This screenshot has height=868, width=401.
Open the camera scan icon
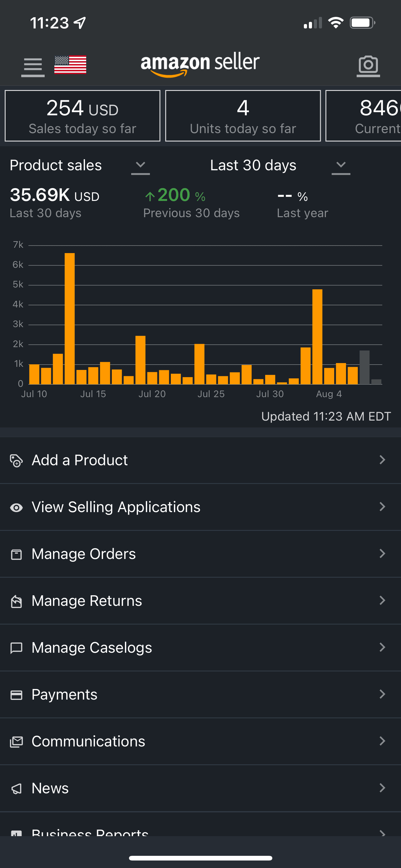(x=368, y=65)
